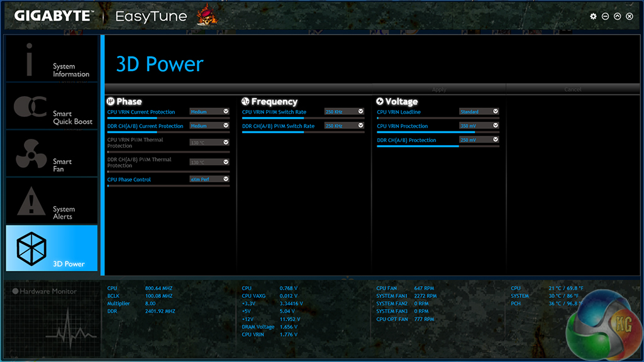
Task: Click the Apply button
Action: [x=439, y=89]
